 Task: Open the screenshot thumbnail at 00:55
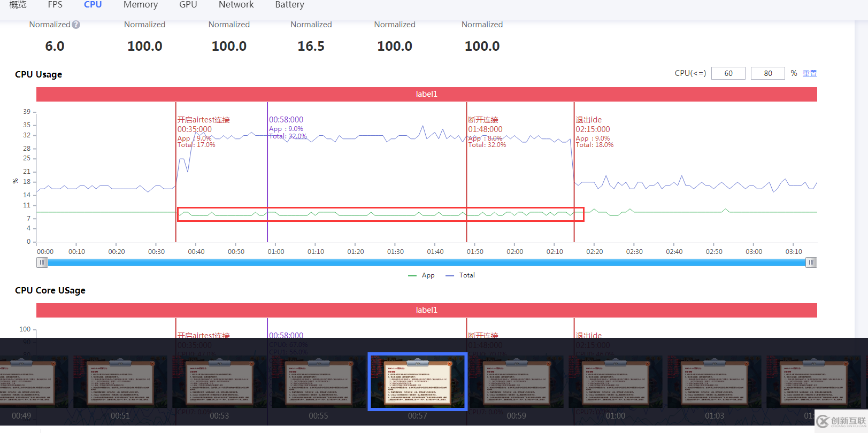click(x=318, y=382)
